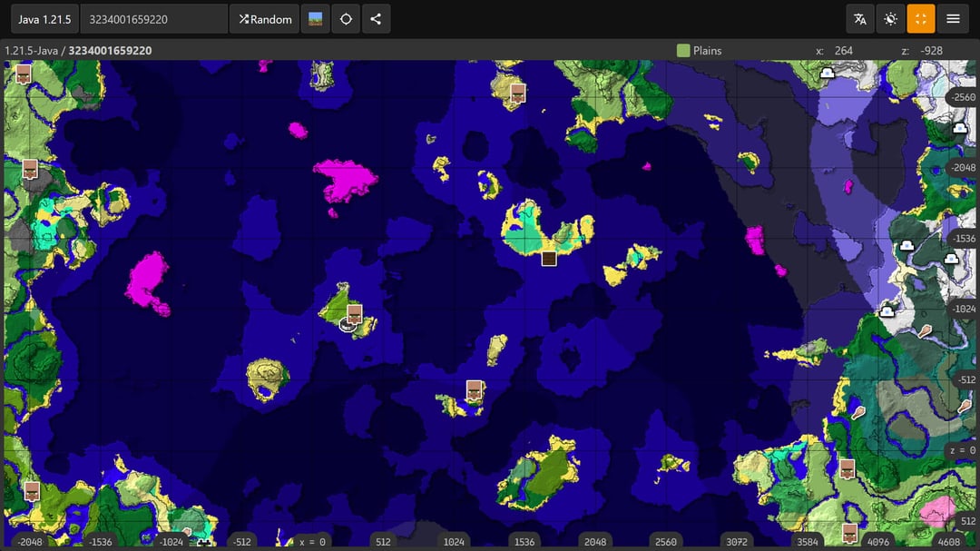Select the igloo marker beside the -2048 label
Image resolution: width=980 pixels, height=551 pixels.
pos(959,129)
